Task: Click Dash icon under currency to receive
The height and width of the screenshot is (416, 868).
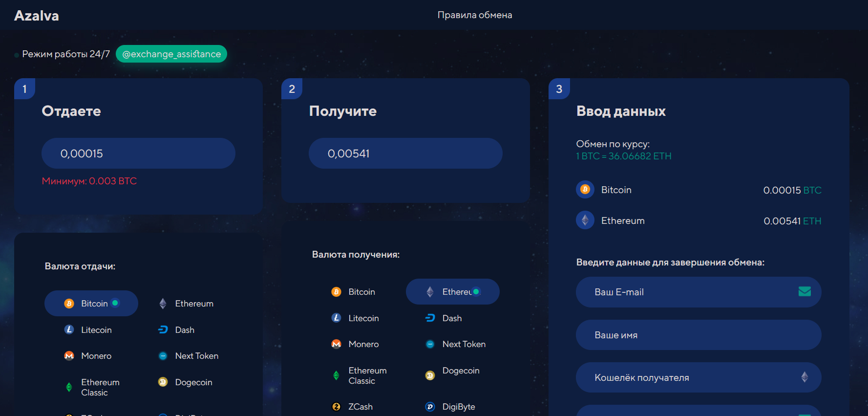Action: click(x=430, y=318)
